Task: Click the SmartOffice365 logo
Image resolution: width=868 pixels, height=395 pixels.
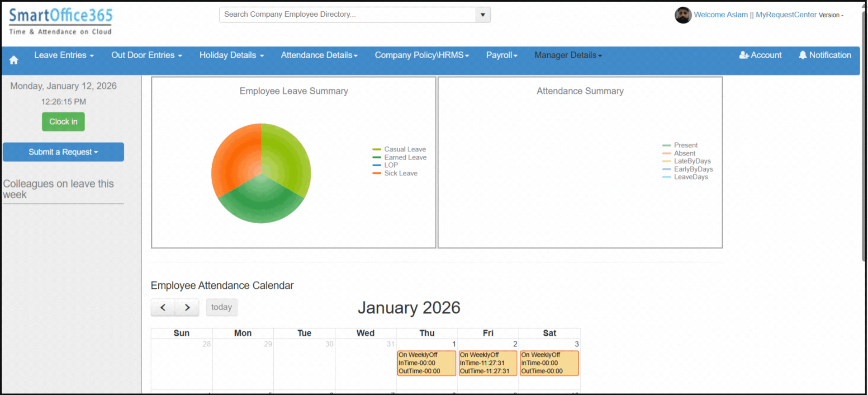Action: [61, 21]
